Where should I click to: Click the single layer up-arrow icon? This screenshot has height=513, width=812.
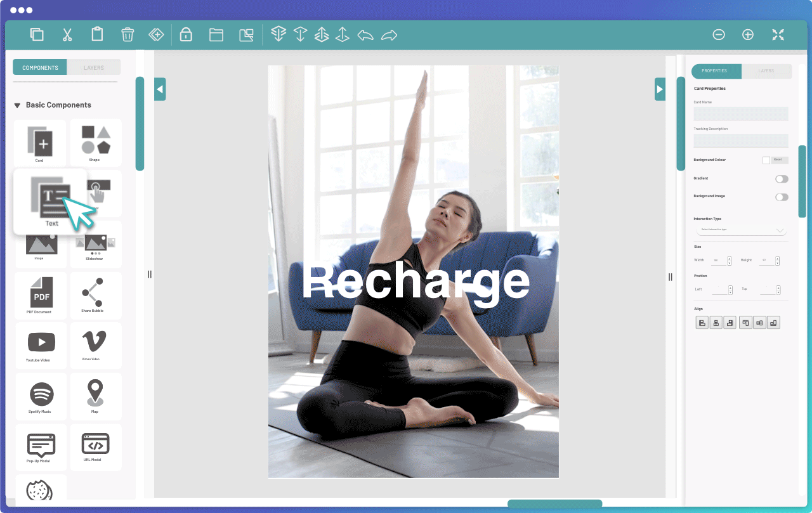(343, 34)
